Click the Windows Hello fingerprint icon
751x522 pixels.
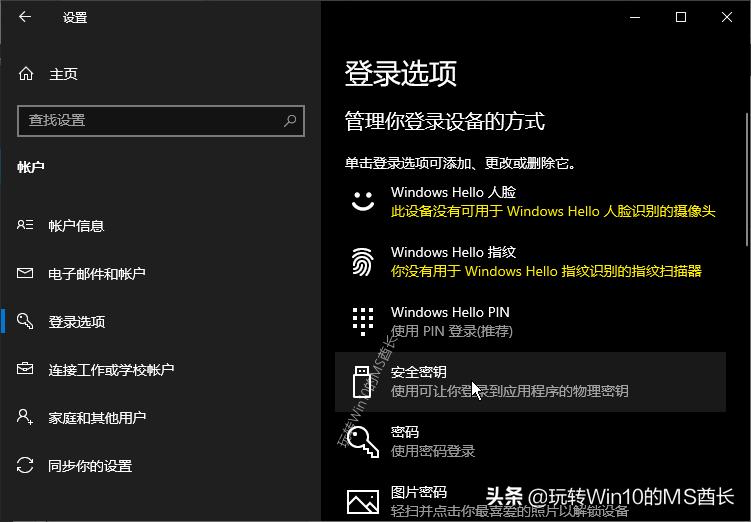(x=363, y=261)
